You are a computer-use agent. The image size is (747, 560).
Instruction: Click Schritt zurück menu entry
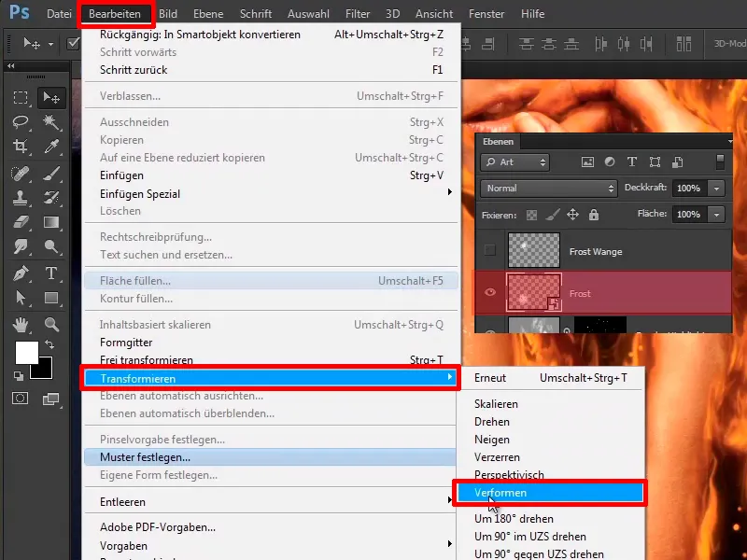(271, 69)
